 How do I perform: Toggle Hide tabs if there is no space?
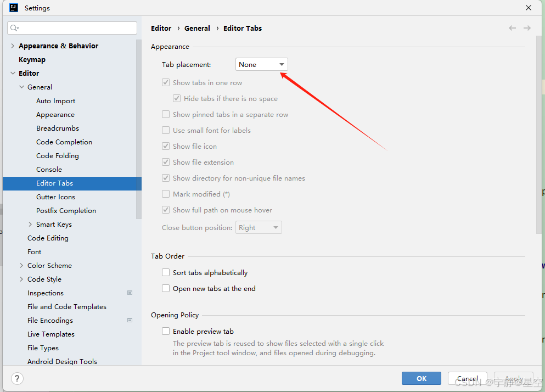point(177,98)
